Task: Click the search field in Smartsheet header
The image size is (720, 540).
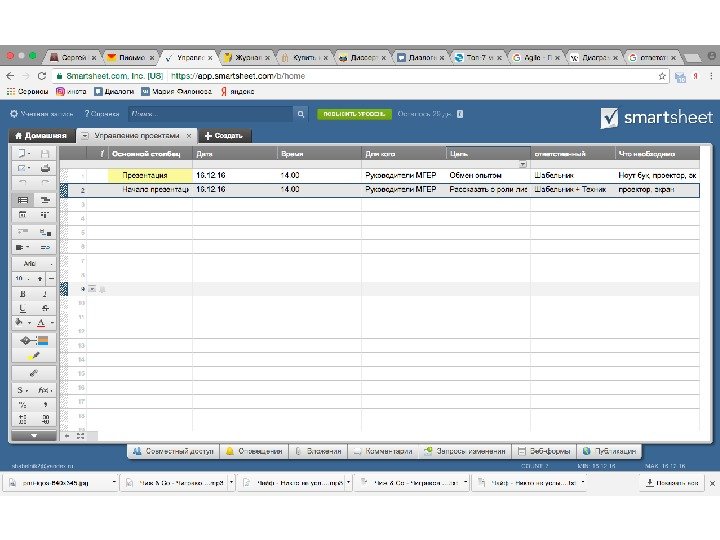Action: tap(210, 114)
